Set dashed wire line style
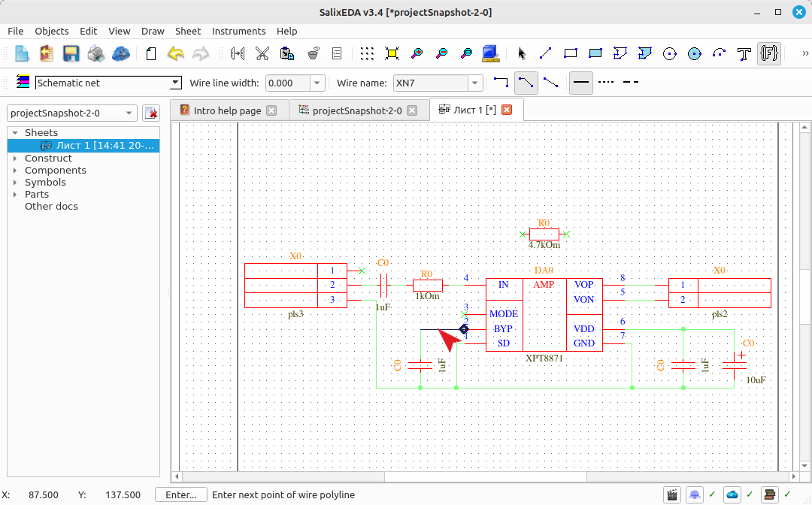The height and width of the screenshot is (505, 812). (630, 82)
